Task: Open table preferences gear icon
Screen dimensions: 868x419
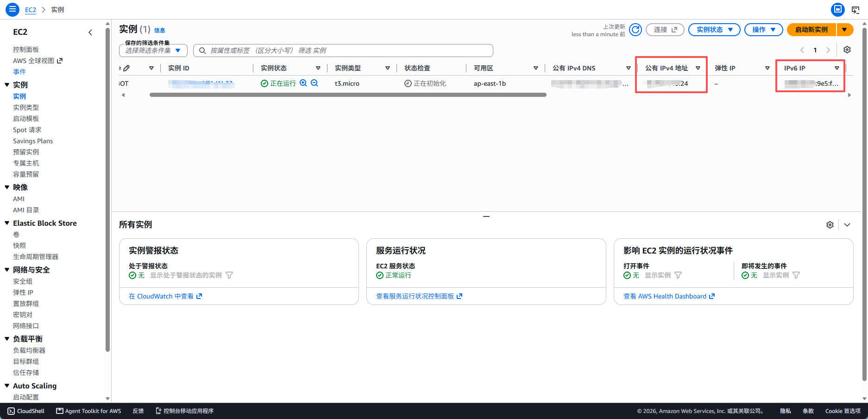Action: tap(847, 50)
